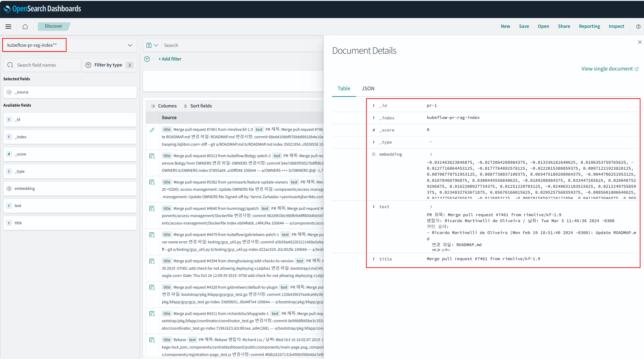644x359 pixels.
Task: Switch to the JSON tab
Action: tap(368, 88)
